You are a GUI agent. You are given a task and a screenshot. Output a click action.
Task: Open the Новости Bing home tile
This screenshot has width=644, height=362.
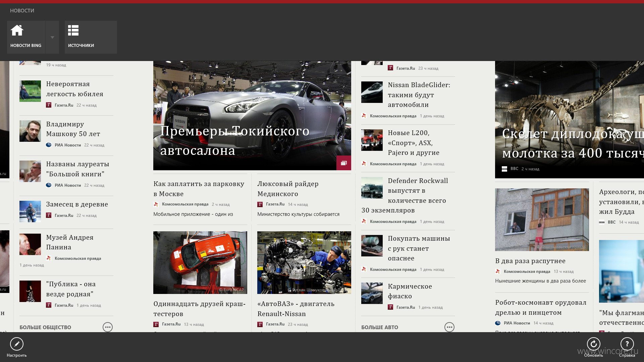point(26,37)
